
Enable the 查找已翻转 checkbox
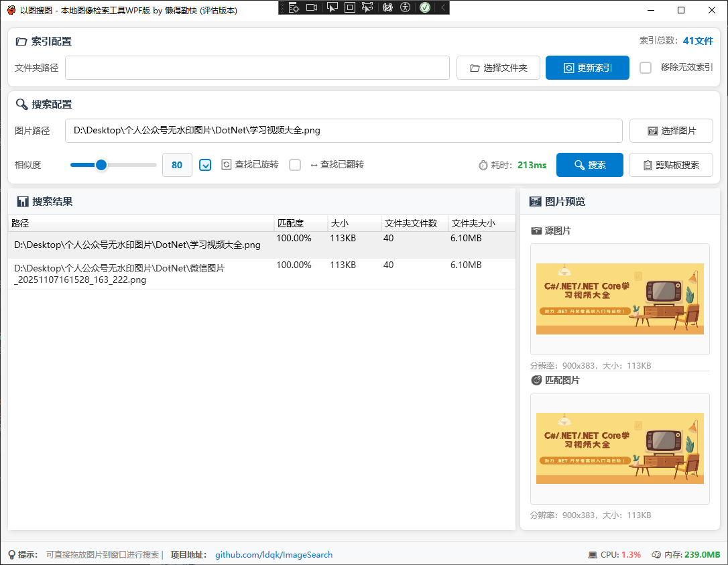click(295, 165)
